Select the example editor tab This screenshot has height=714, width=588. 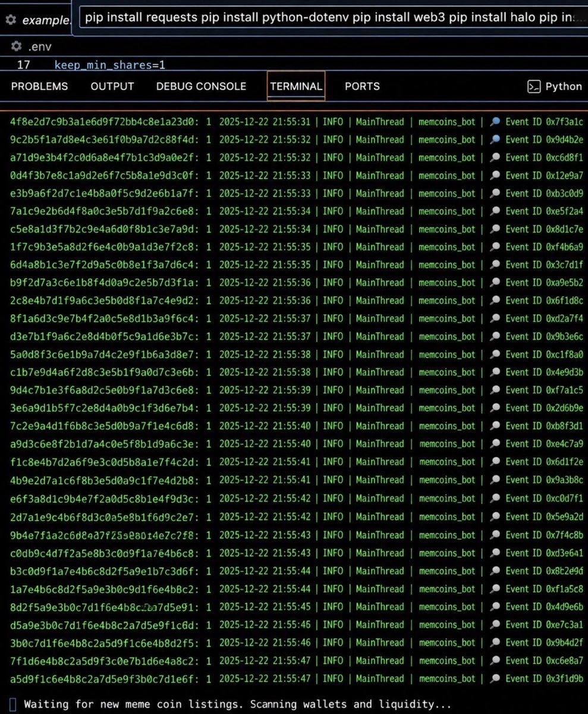tap(46, 20)
